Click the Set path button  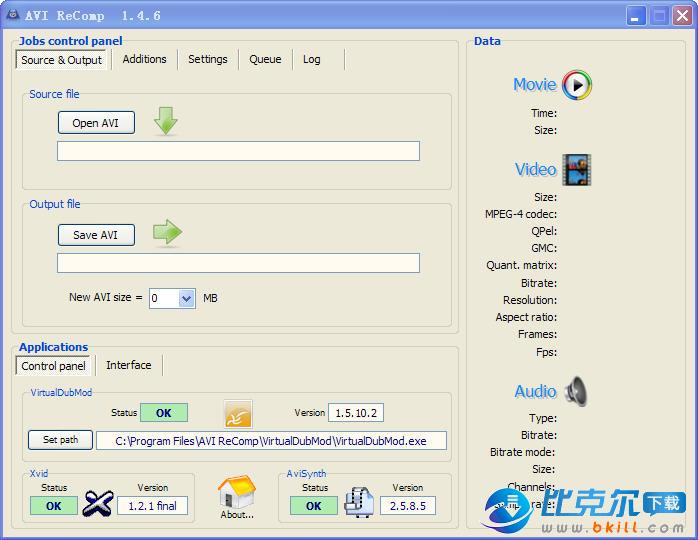click(60, 440)
